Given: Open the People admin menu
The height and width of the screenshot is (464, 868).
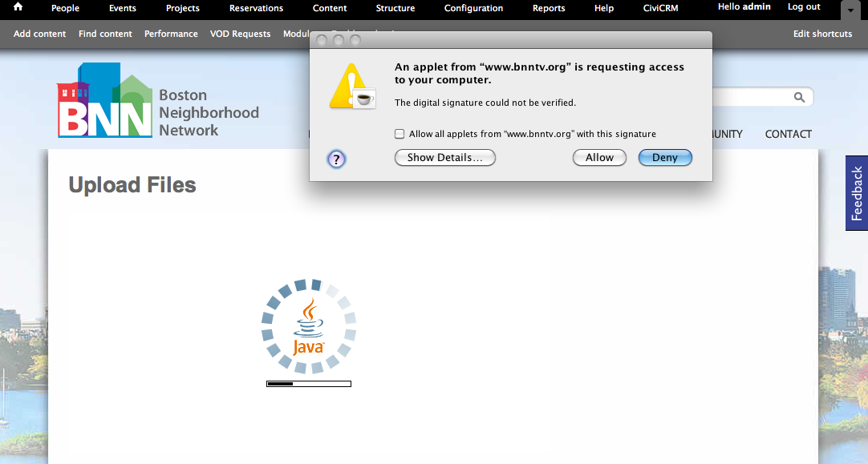Looking at the screenshot, I should (x=65, y=8).
